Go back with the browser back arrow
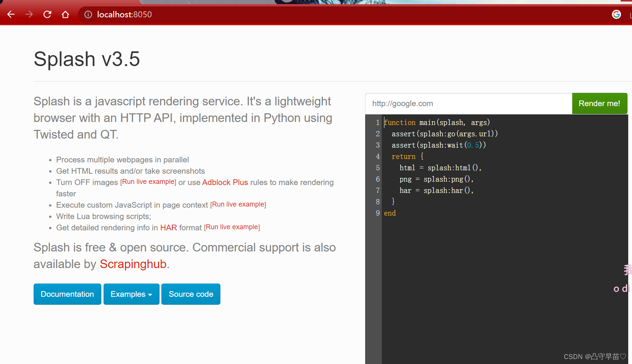Image resolution: width=632 pixels, height=364 pixels. 11,14
